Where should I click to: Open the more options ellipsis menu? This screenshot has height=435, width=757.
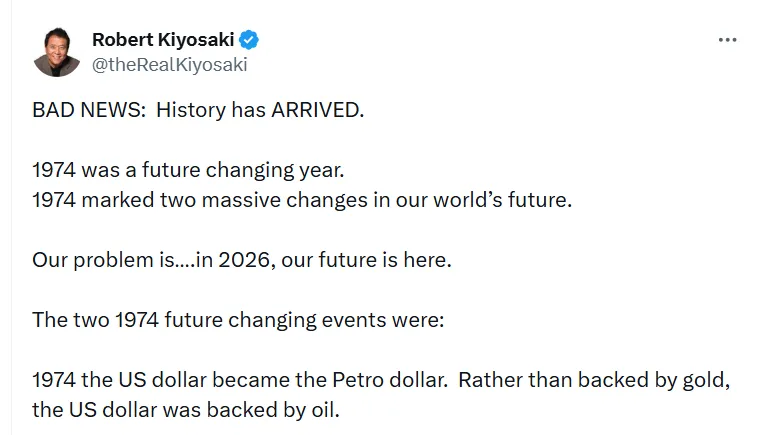pyautogui.click(x=728, y=39)
